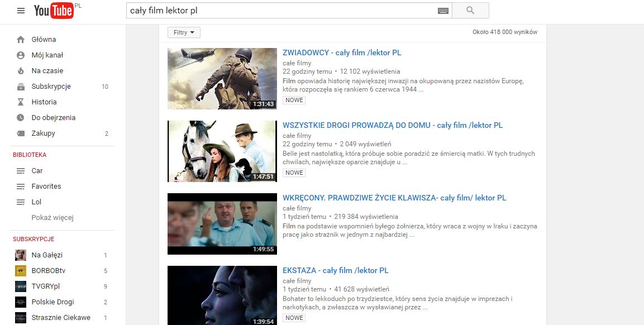Open the Zakupy section icon

tap(20, 133)
